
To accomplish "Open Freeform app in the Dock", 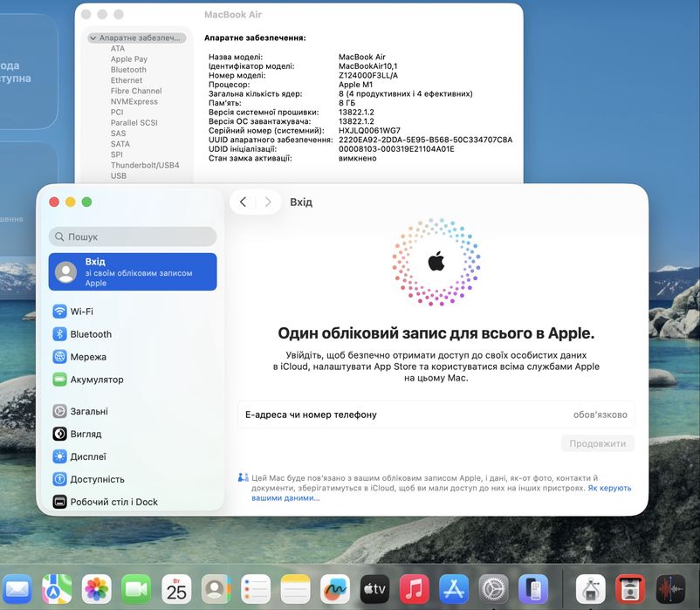I will (x=335, y=589).
